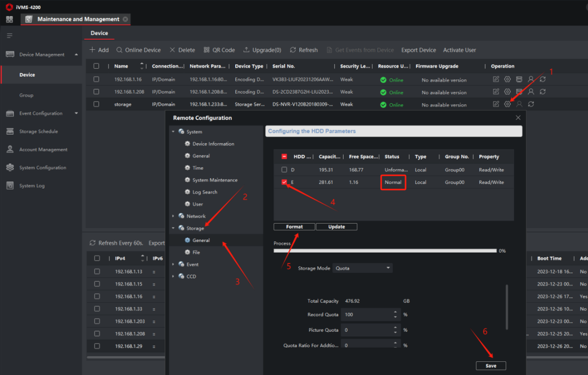
Task: Open Account Management in the sidebar
Action: click(43, 149)
